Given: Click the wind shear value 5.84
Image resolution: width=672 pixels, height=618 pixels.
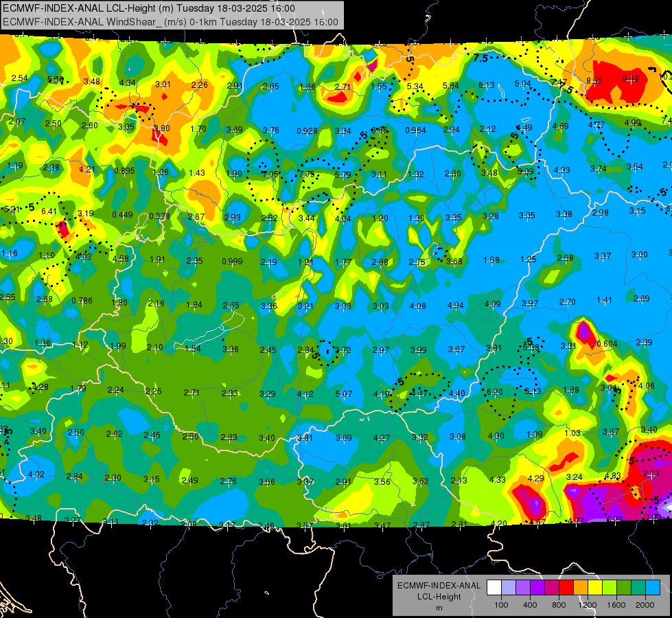Looking at the screenshot, I should coord(450,85).
